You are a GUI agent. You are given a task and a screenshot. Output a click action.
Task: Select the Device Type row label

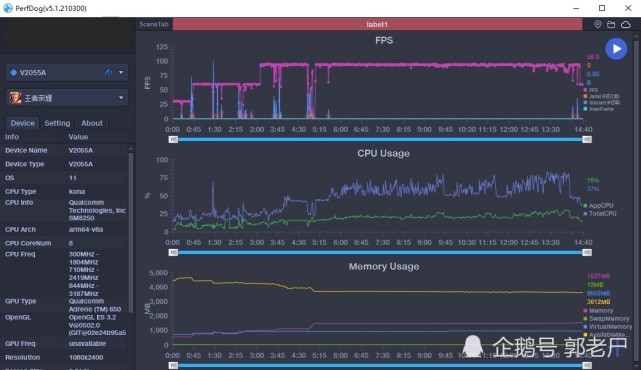click(25, 164)
